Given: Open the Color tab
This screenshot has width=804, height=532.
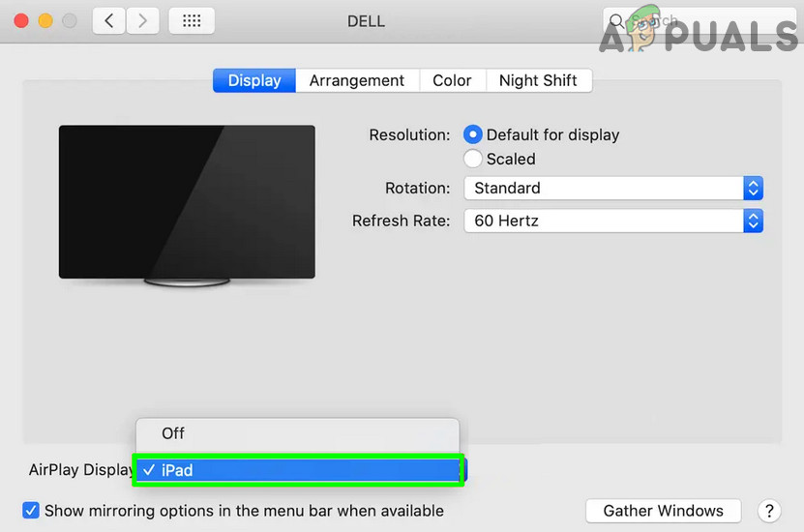Looking at the screenshot, I should (x=452, y=80).
